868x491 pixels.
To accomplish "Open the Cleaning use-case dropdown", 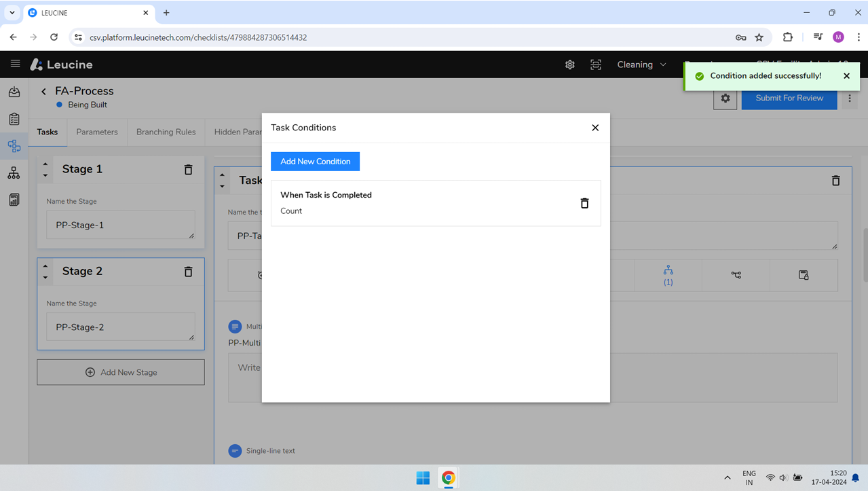I will point(641,65).
